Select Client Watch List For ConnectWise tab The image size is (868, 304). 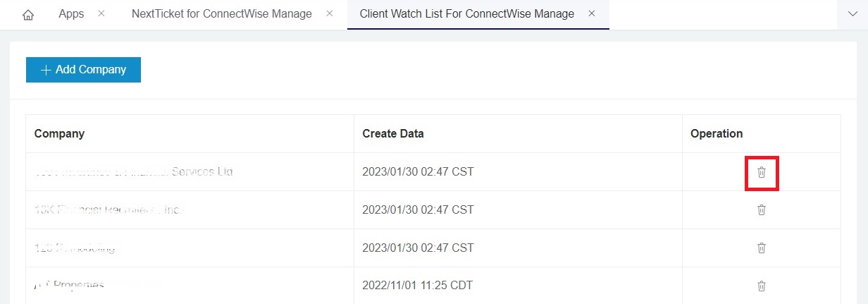point(466,14)
